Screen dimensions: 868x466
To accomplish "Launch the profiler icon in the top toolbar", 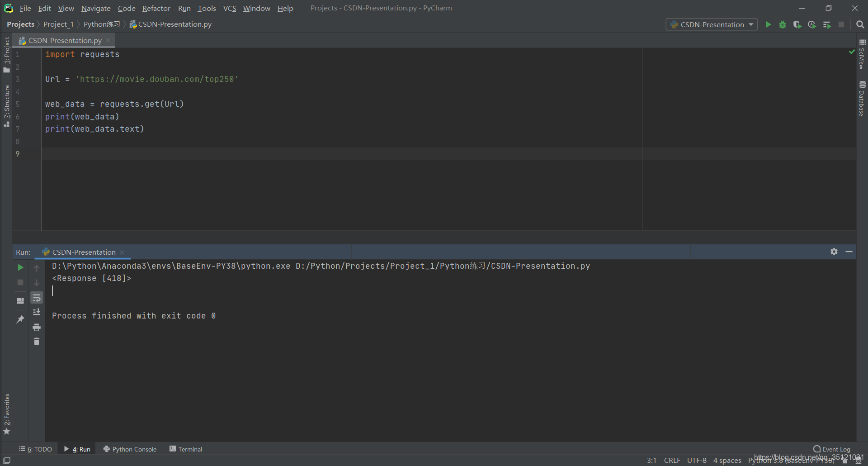I will [812, 24].
